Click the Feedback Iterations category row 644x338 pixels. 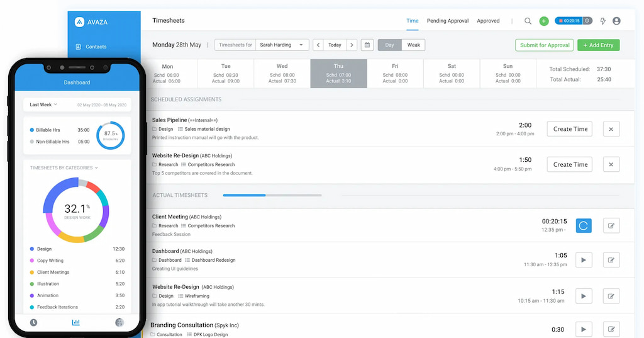click(x=77, y=307)
